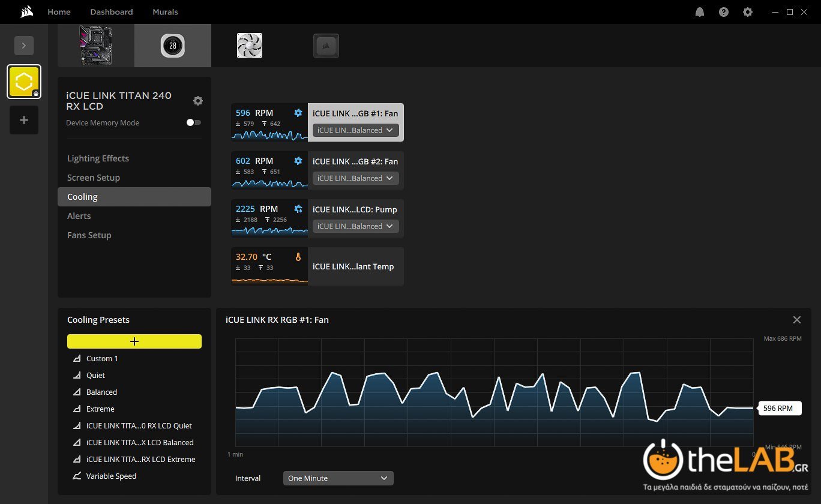Select the white RX fan device icon

[x=250, y=46]
